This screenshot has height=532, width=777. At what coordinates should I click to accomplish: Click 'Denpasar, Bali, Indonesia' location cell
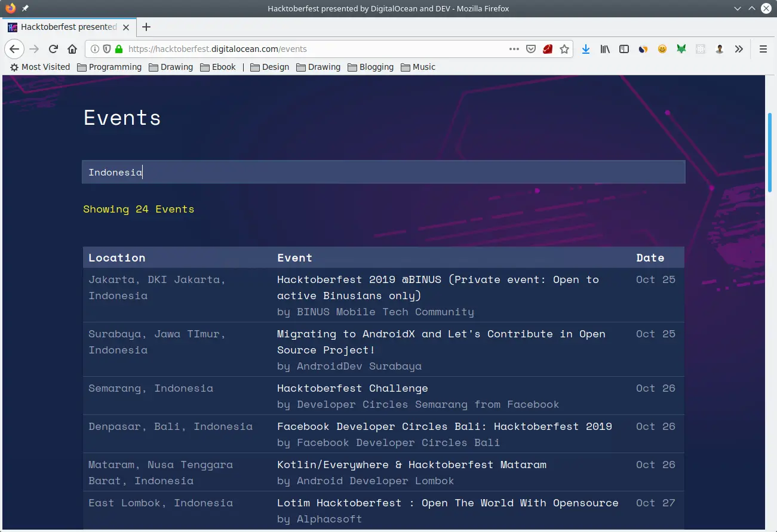pos(170,426)
